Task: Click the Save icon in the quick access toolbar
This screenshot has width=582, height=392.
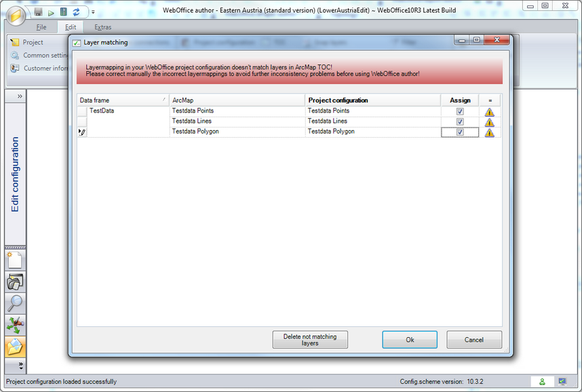Action: pyautogui.click(x=39, y=12)
